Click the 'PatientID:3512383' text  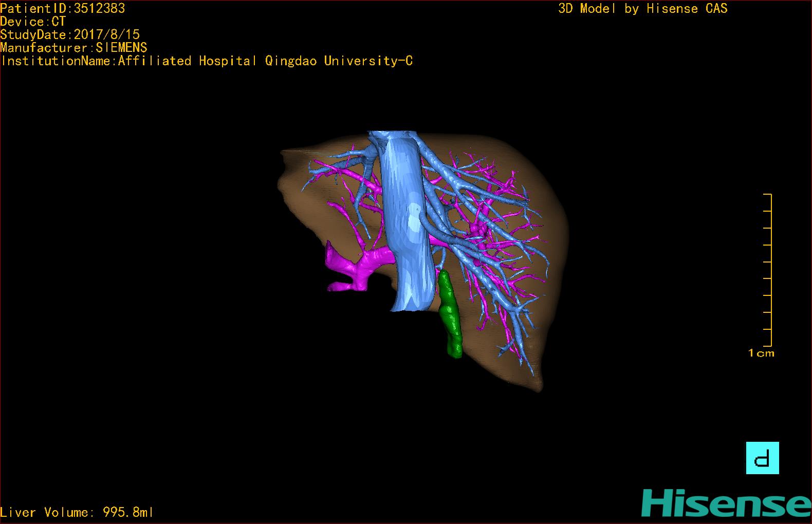click(x=63, y=8)
